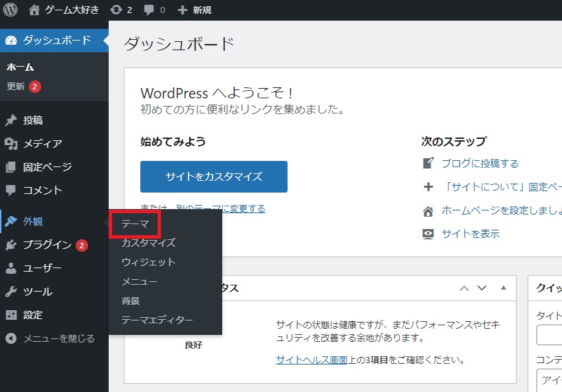
Task: Open the ブログに投稿する link
Action: pos(480,164)
